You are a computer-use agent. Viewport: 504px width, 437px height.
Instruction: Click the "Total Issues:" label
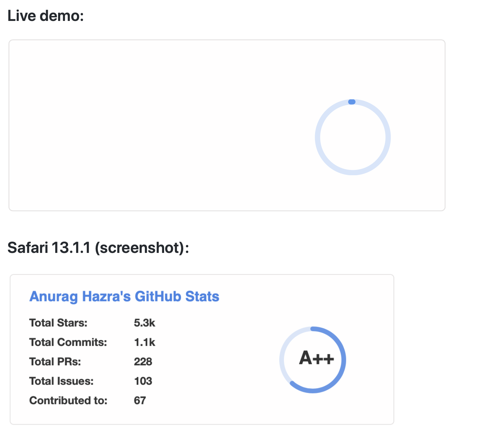[x=62, y=381]
